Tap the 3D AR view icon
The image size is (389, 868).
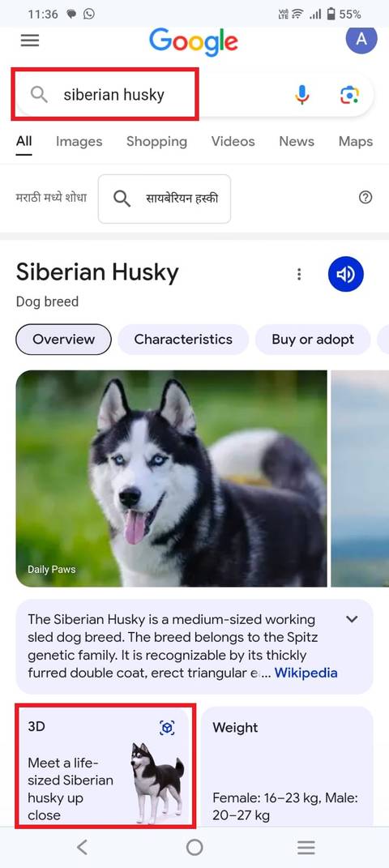(167, 728)
